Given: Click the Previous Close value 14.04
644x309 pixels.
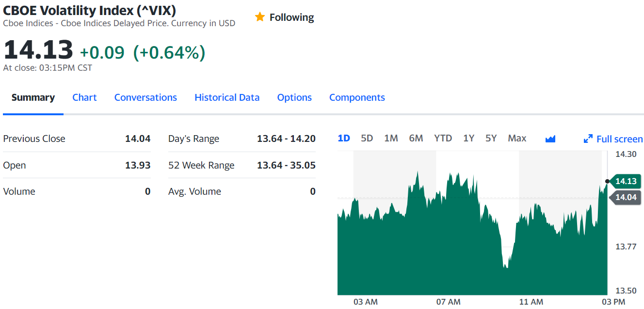Looking at the screenshot, I should [x=138, y=139].
